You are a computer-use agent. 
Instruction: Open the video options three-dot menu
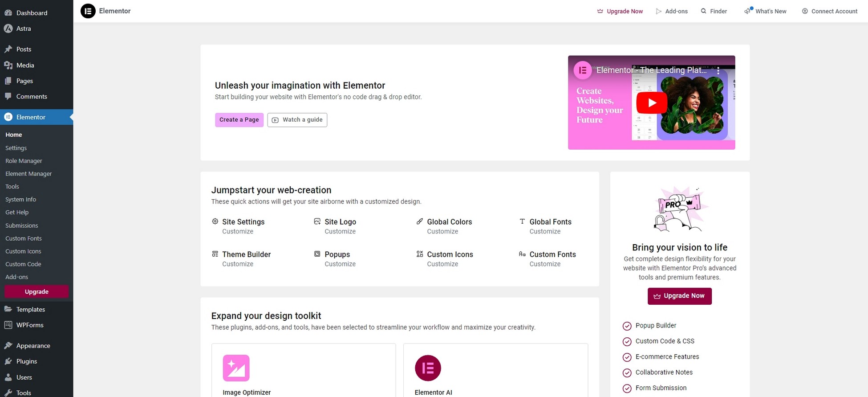(718, 70)
